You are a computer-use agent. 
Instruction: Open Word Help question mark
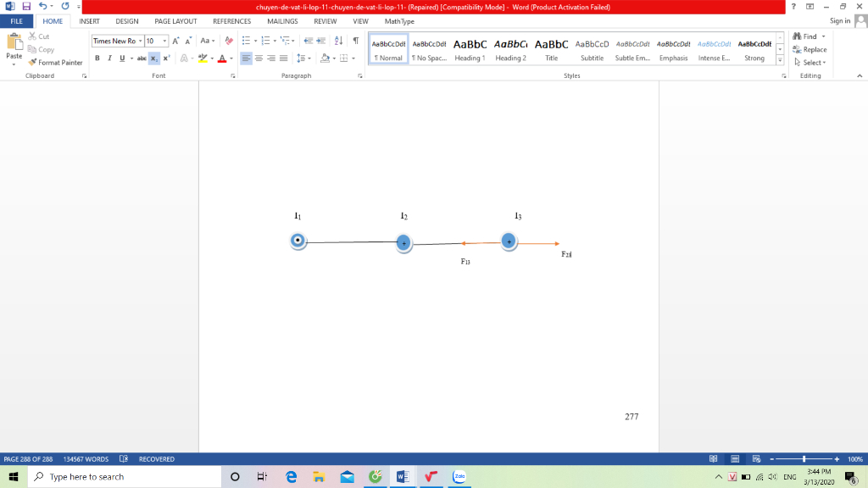click(x=793, y=7)
